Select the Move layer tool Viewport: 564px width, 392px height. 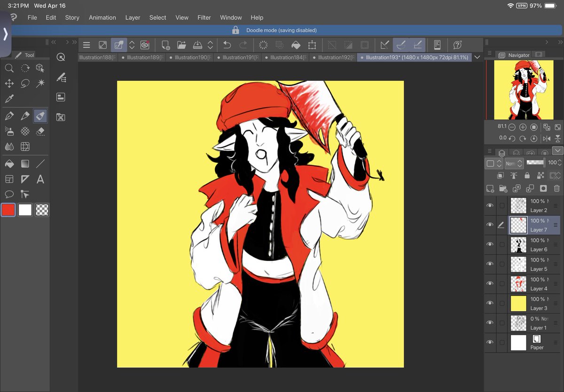9,84
